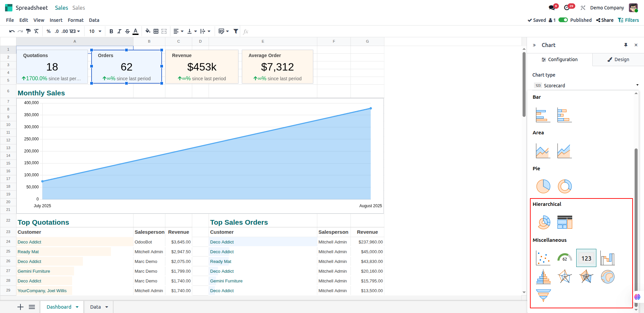This screenshot has width=644, height=313.
Task: Select the stacked area chart type
Action: [x=565, y=150]
